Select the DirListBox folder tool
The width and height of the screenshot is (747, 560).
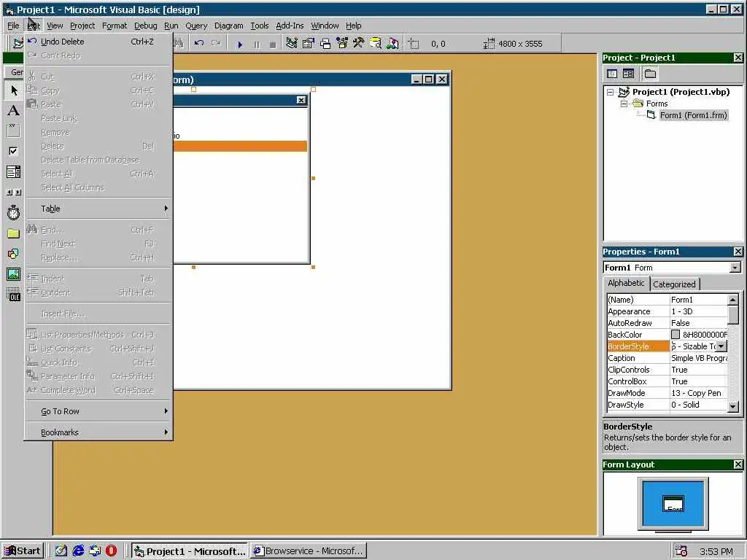click(x=13, y=233)
